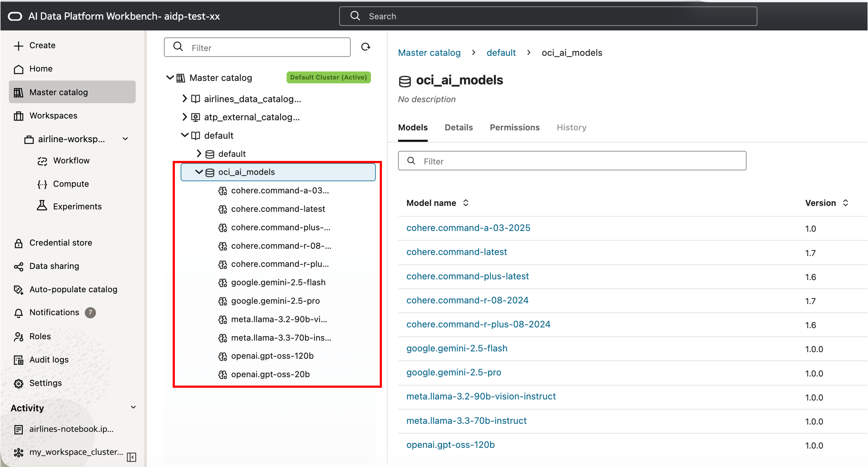The width and height of the screenshot is (868, 467).
Task: Open cohere.command-r-plus-08-2024 model link
Action: coord(478,324)
